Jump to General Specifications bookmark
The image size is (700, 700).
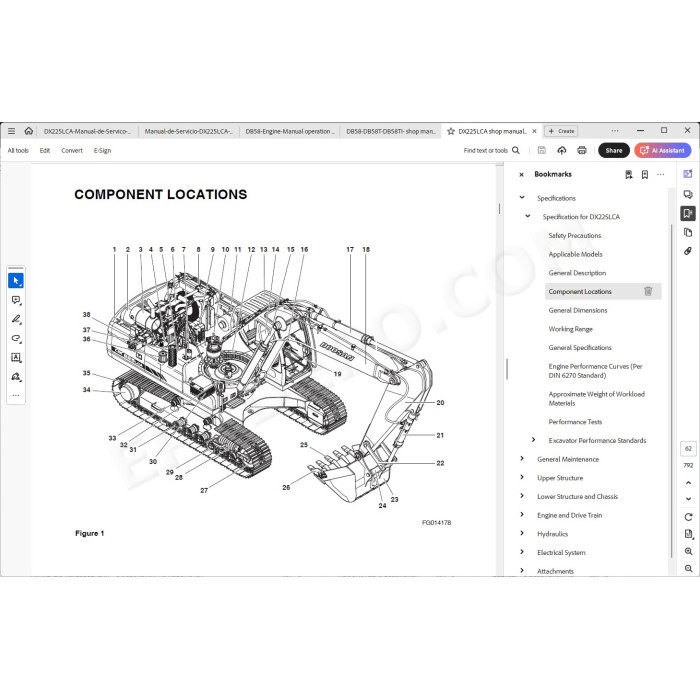(580, 347)
